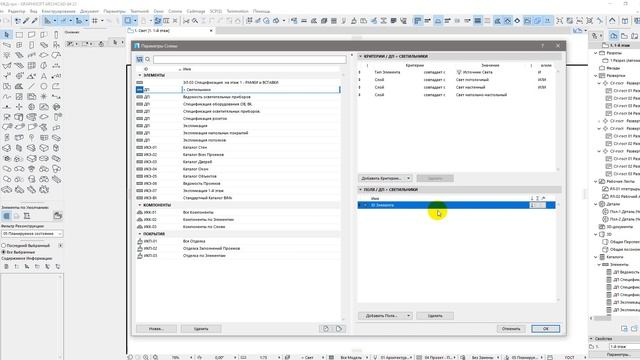Collapse the Поля section header

(360, 190)
